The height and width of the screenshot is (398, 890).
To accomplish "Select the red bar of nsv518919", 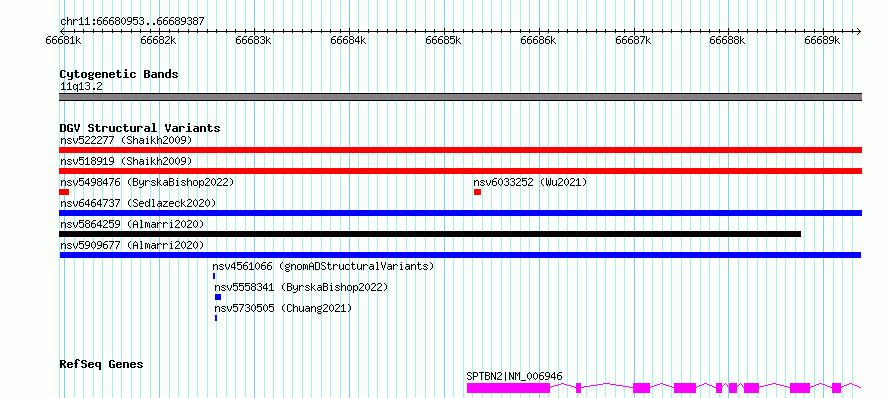I will pyautogui.click(x=460, y=171).
